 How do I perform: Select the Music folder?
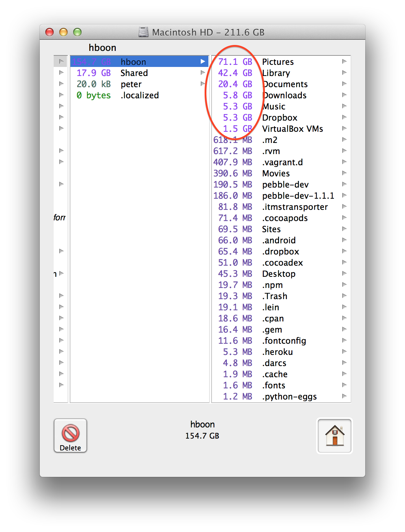281,106
